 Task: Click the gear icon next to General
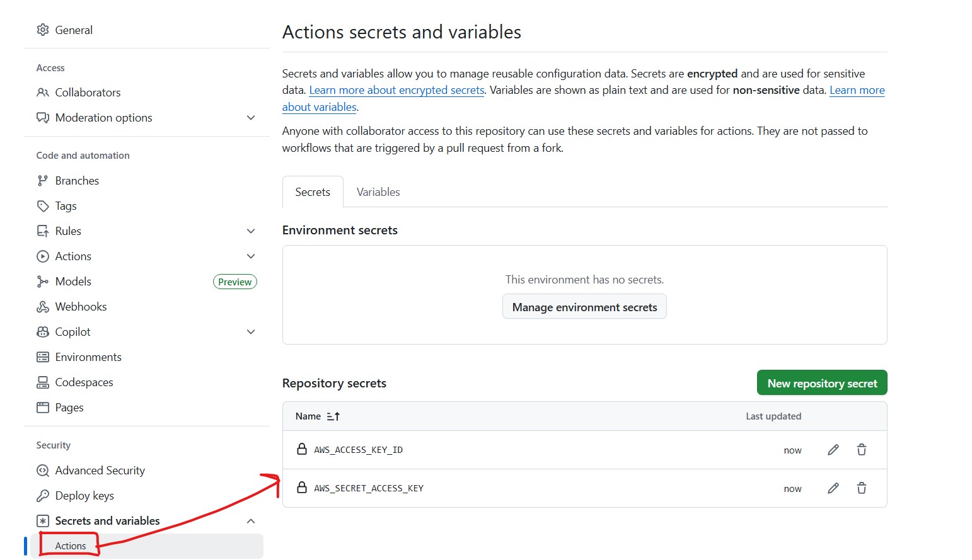tap(43, 30)
